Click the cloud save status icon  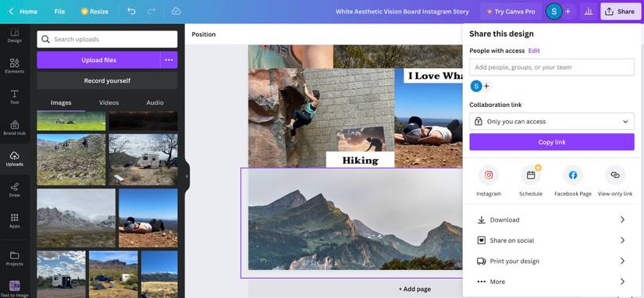tap(176, 11)
